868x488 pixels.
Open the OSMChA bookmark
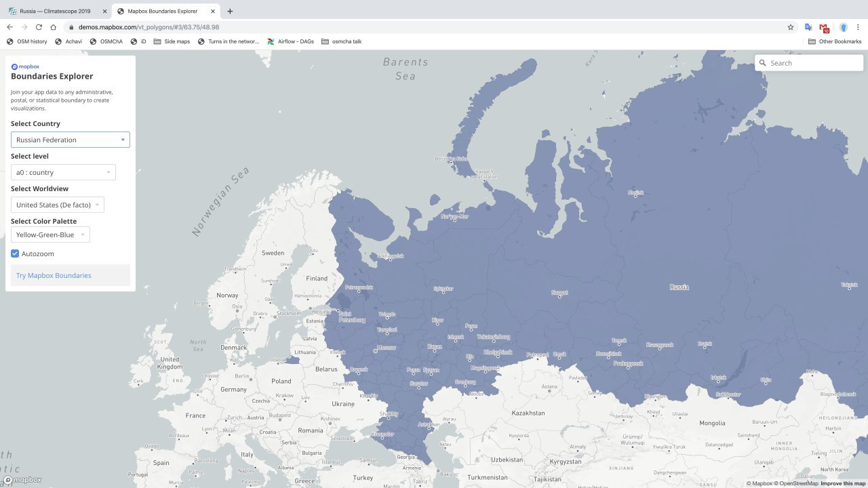[106, 41]
